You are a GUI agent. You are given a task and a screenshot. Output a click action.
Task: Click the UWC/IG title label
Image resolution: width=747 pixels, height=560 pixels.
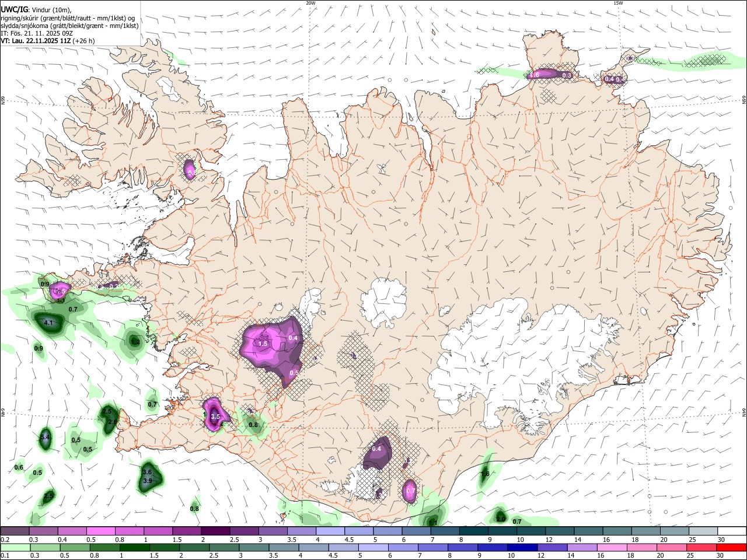tap(14, 9)
